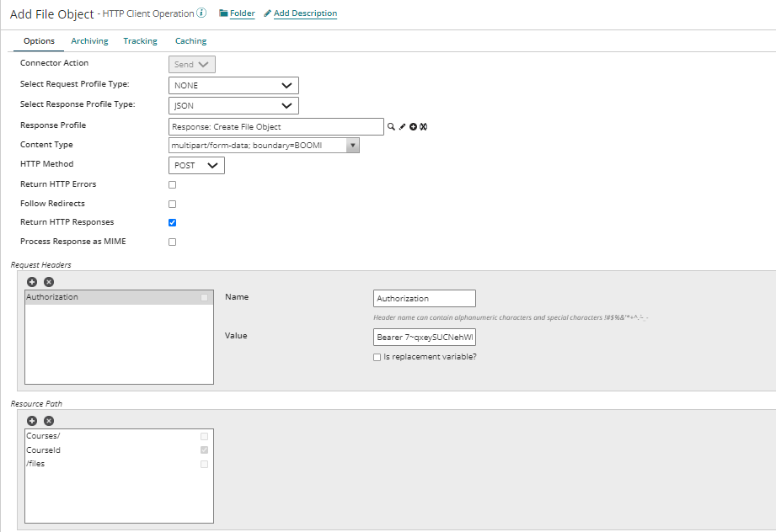Uncheck Return HTTP Responses
Image resolution: width=776 pixels, height=532 pixels.
pos(172,222)
